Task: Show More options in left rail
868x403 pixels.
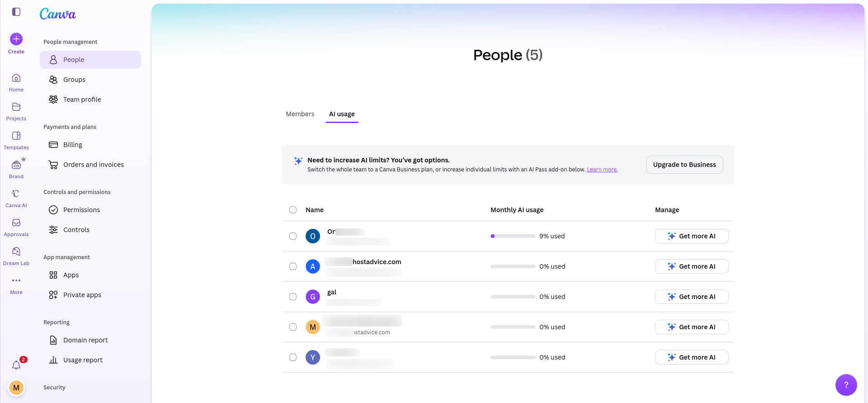Action: pyautogui.click(x=16, y=285)
